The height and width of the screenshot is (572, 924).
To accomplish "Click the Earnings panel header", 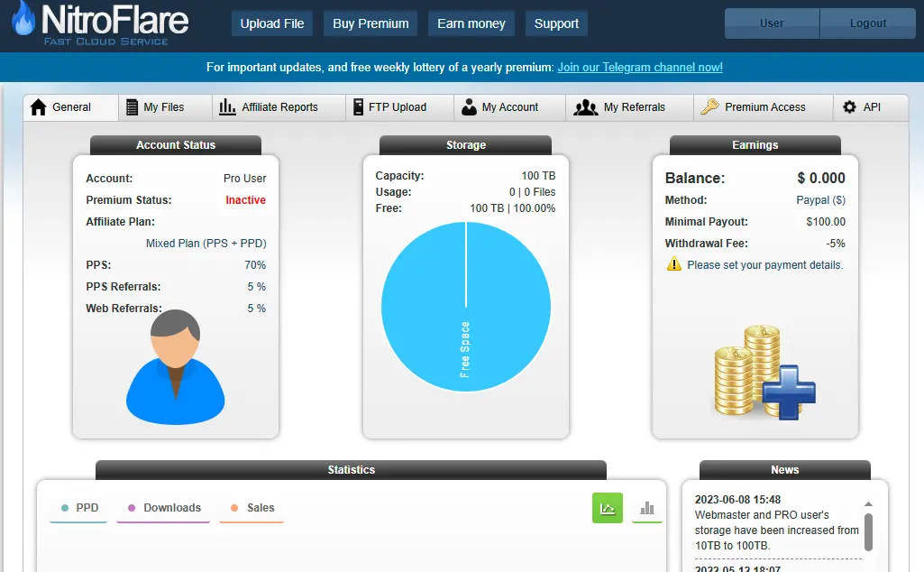I will (x=755, y=145).
